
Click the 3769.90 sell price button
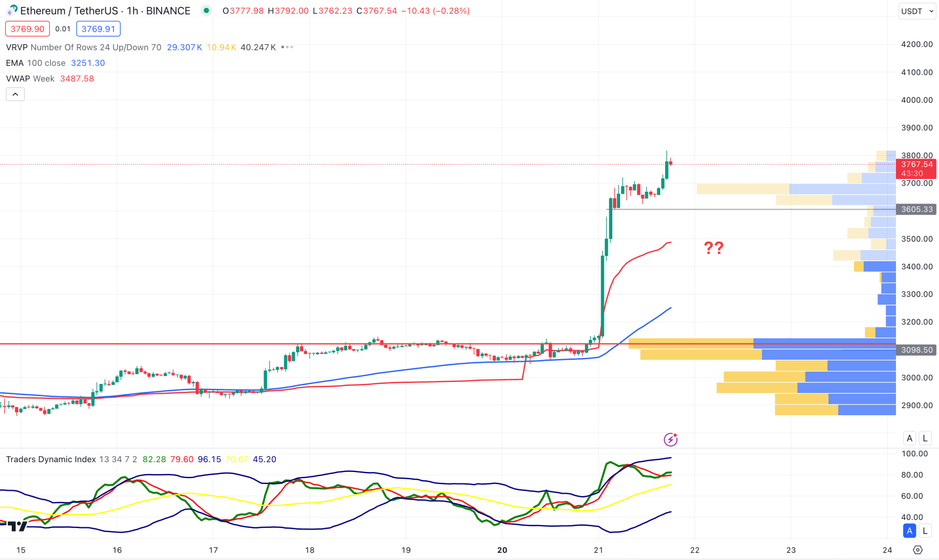pyautogui.click(x=27, y=29)
